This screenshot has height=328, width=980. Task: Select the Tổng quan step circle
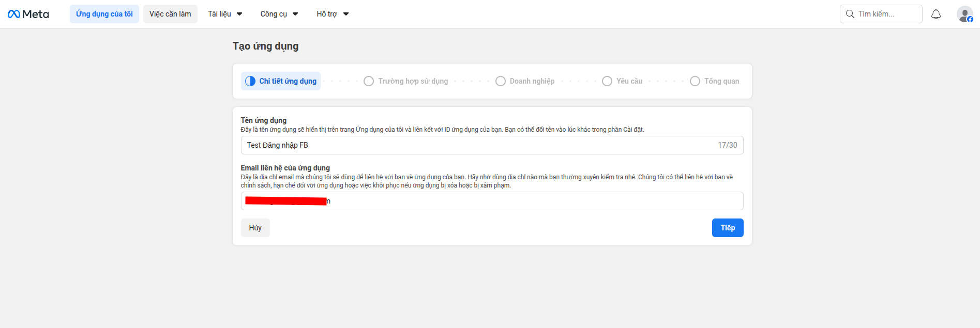pos(695,81)
